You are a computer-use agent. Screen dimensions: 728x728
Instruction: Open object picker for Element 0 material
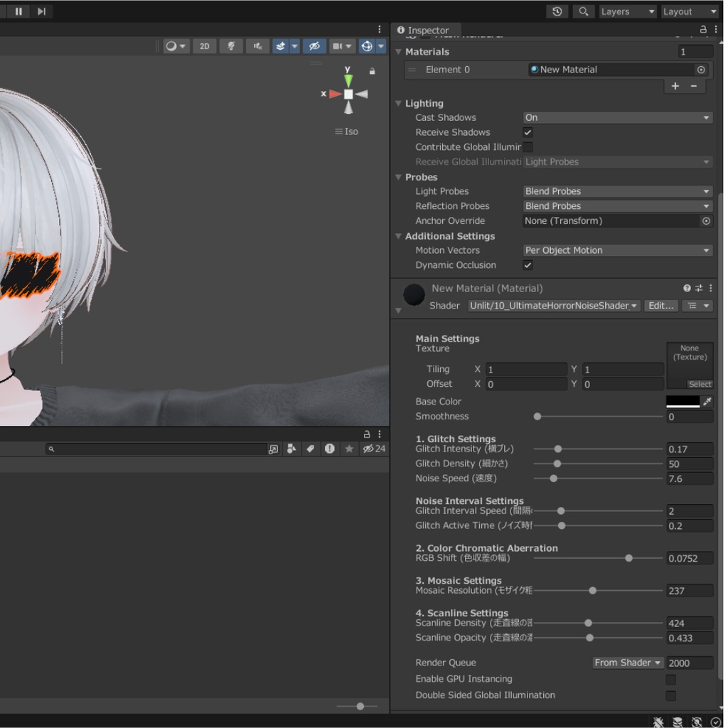pos(700,70)
